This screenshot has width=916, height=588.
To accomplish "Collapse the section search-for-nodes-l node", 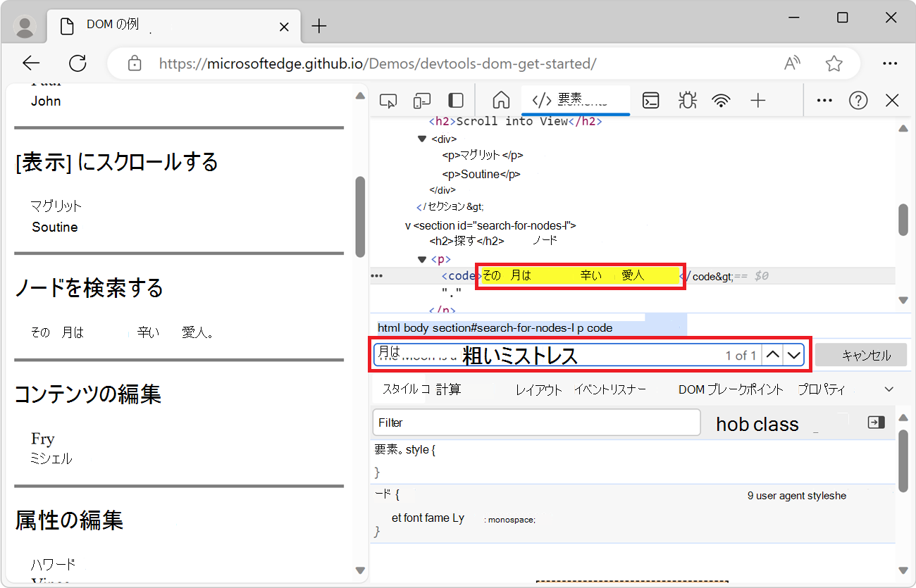I will tap(408, 226).
